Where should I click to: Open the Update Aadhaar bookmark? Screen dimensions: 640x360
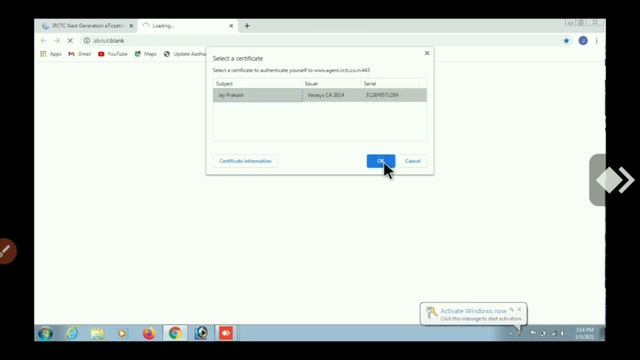[x=185, y=54]
